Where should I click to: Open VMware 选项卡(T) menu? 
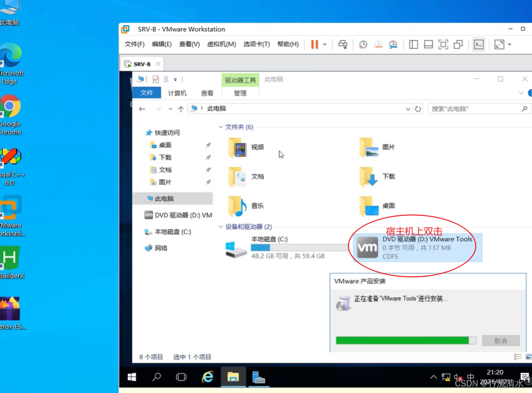click(257, 44)
